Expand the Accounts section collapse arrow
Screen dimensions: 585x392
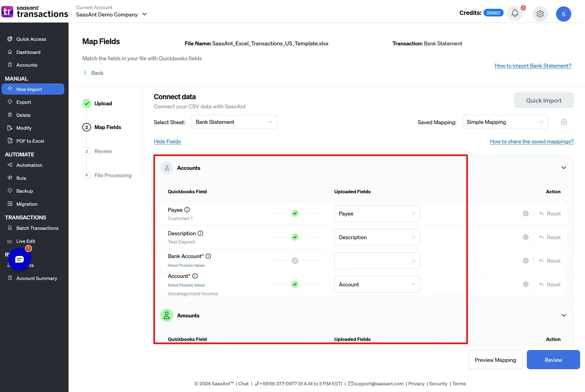pos(564,168)
